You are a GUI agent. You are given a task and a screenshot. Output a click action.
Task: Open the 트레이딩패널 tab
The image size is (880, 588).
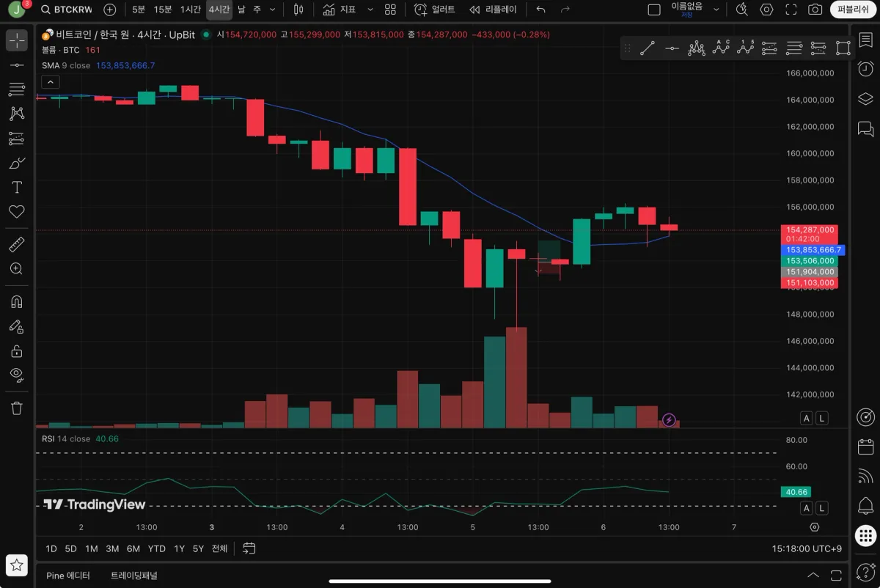pyautogui.click(x=134, y=576)
